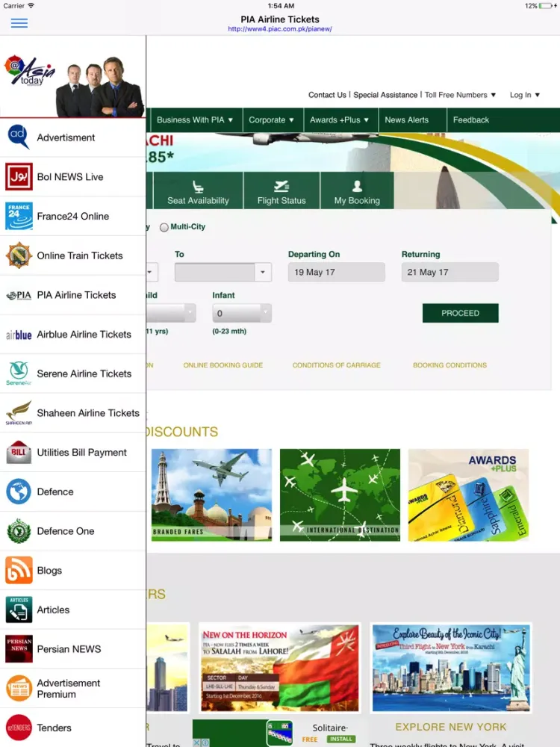Open the Salalah from Lahore promo image
This screenshot has height=747, width=560.
pos(279,668)
